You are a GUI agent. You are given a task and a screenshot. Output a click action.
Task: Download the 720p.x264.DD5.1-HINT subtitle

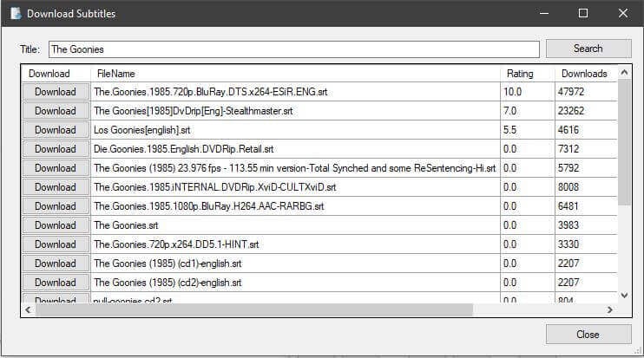point(56,244)
